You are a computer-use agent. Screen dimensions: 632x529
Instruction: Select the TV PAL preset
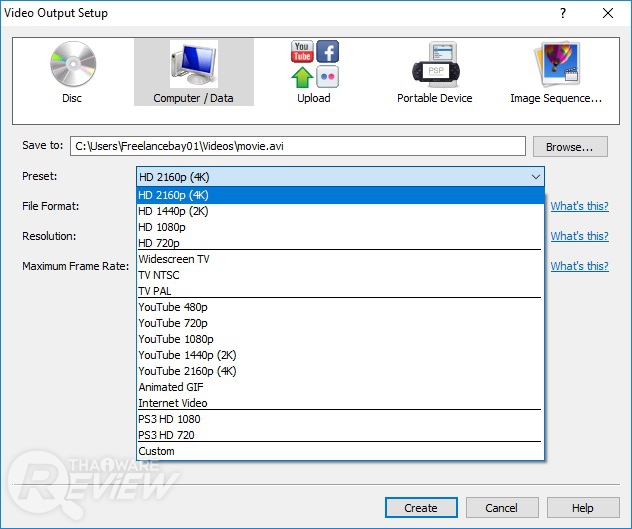tap(341, 291)
